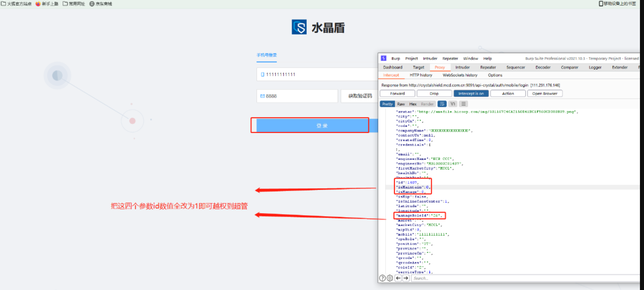The height and width of the screenshot is (290, 644).
Task: Go to next search match arrow
Action: coord(406,278)
